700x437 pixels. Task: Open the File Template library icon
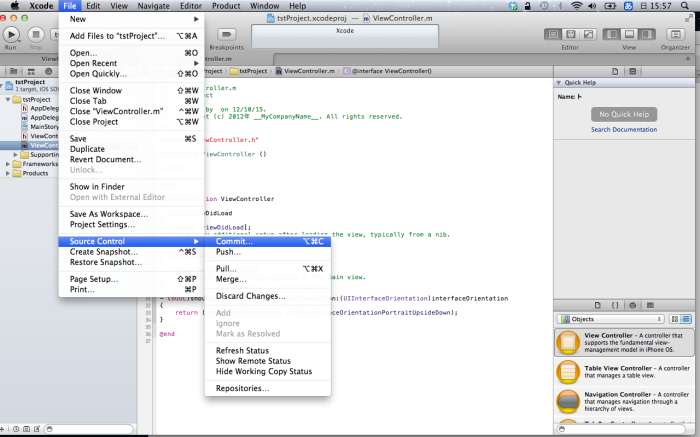click(x=598, y=305)
